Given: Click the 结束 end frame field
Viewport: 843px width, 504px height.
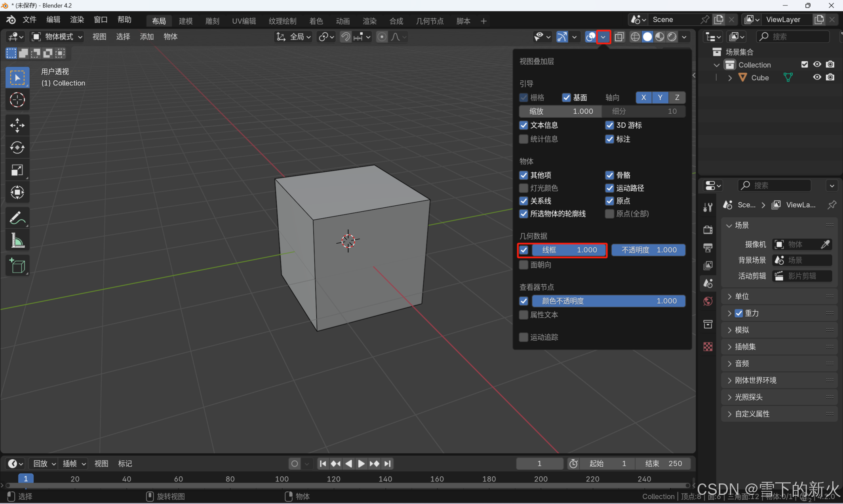Looking at the screenshot, I should coord(663,464).
